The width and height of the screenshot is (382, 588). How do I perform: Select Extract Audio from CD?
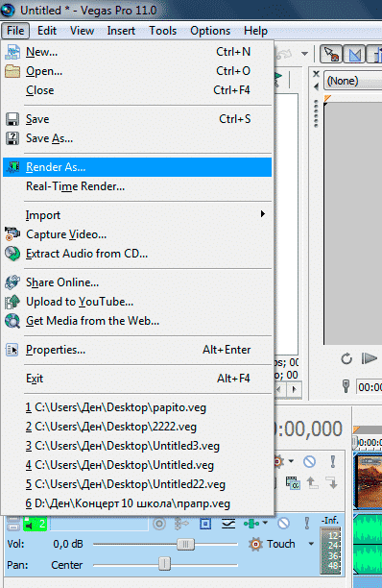(x=137, y=254)
